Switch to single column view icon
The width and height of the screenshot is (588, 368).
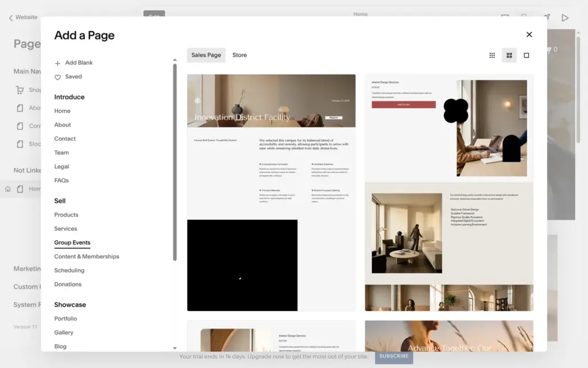[x=527, y=55]
